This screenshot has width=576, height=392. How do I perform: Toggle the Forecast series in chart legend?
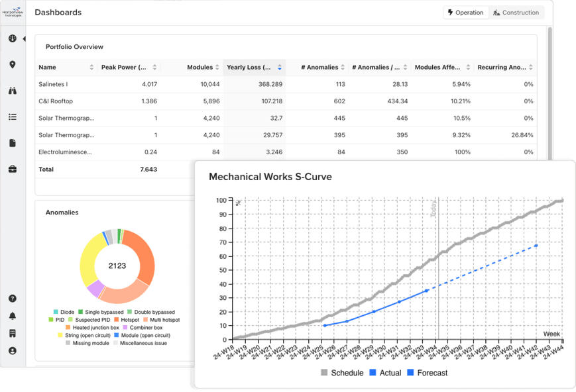pyautogui.click(x=426, y=373)
